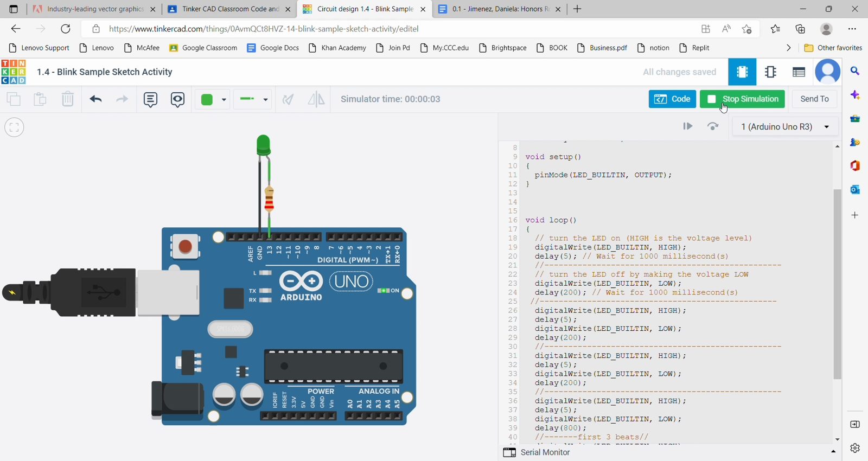Click the Copy icon in toolbar
The width and height of the screenshot is (868, 461).
pyautogui.click(x=14, y=99)
